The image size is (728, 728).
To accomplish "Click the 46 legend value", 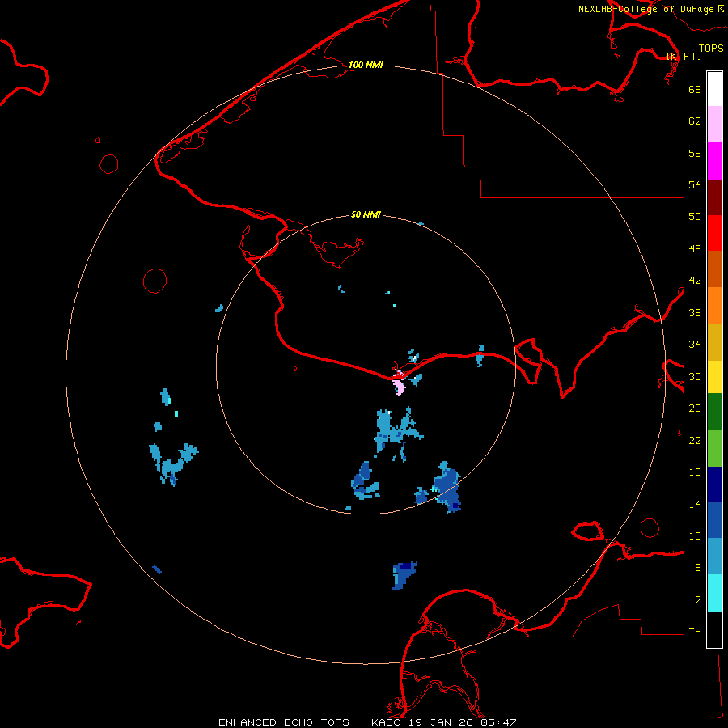I will tap(695, 249).
